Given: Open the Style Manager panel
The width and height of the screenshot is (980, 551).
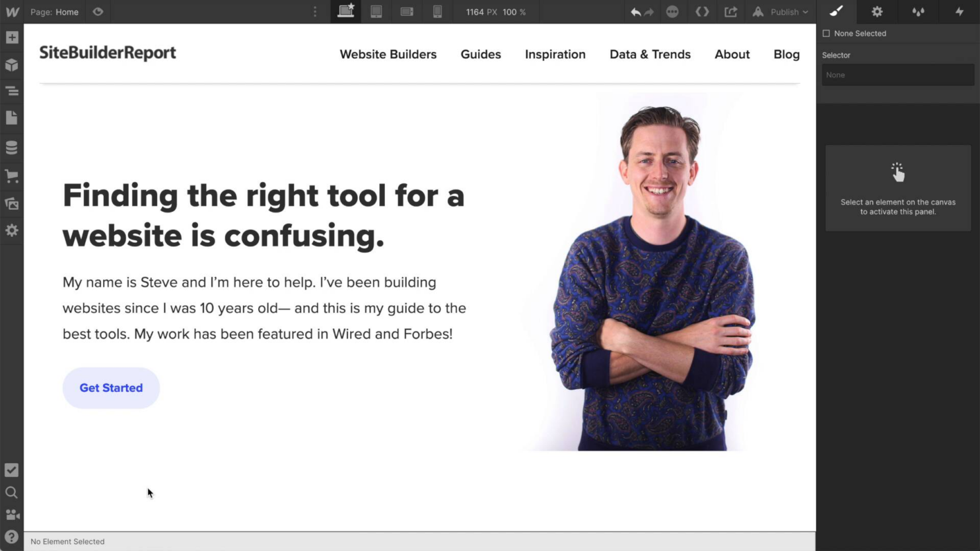Looking at the screenshot, I should (x=918, y=12).
